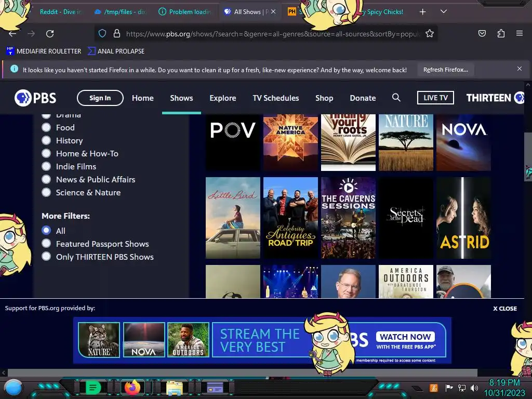This screenshot has width=532, height=399.
Task: Reload the current page
Action: point(50,34)
